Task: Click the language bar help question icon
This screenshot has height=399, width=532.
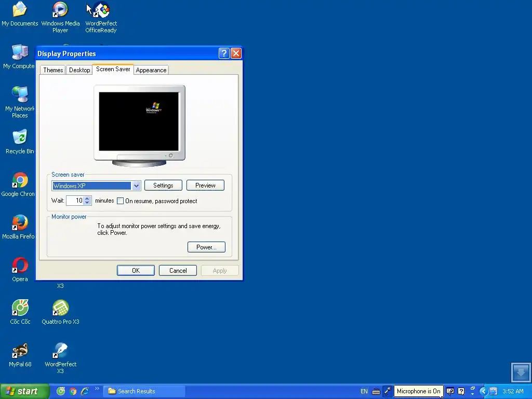Action: point(461,391)
